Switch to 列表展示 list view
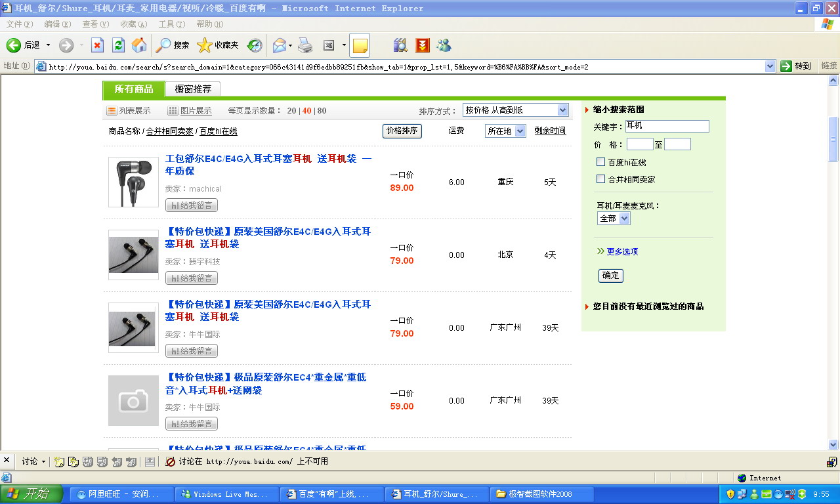The width and height of the screenshot is (840, 504). (129, 111)
